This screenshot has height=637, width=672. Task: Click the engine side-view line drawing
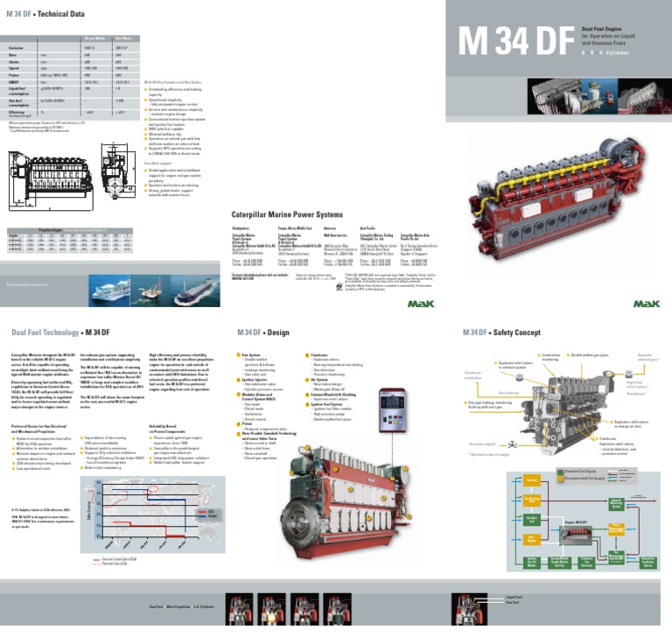[51, 180]
